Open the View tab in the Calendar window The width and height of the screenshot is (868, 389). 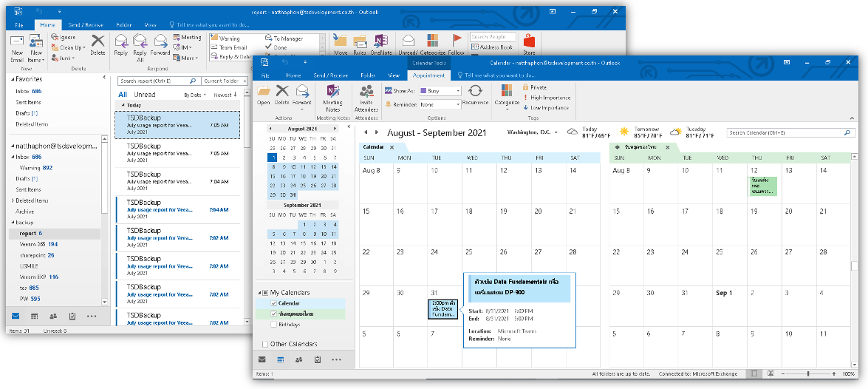[x=394, y=75]
